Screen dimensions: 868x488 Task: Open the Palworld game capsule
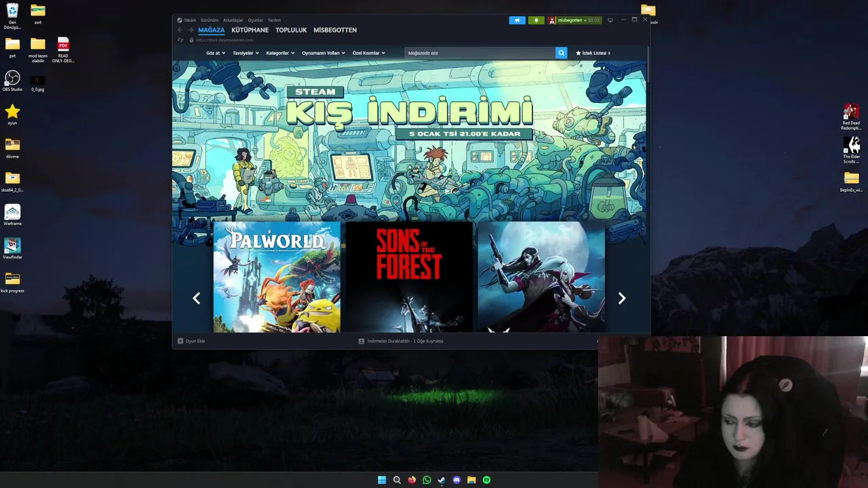pyautogui.click(x=277, y=277)
